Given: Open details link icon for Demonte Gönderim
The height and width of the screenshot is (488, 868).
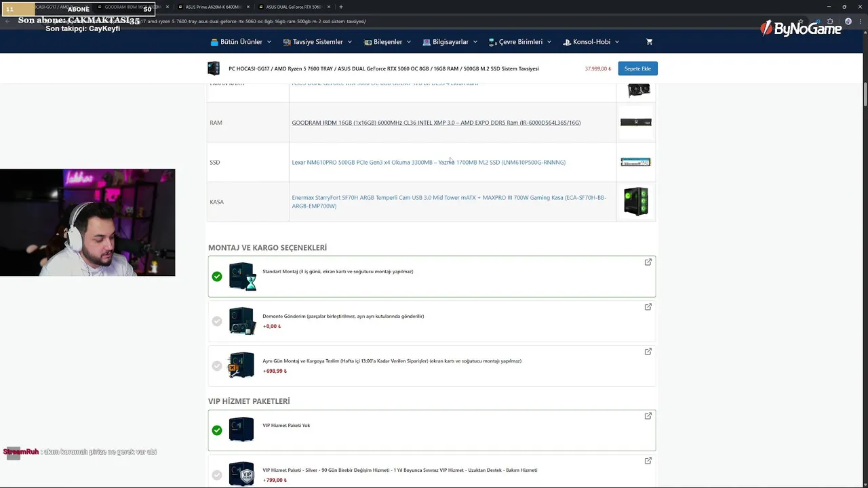Looking at the screenshot, I should tap(648, 306).
